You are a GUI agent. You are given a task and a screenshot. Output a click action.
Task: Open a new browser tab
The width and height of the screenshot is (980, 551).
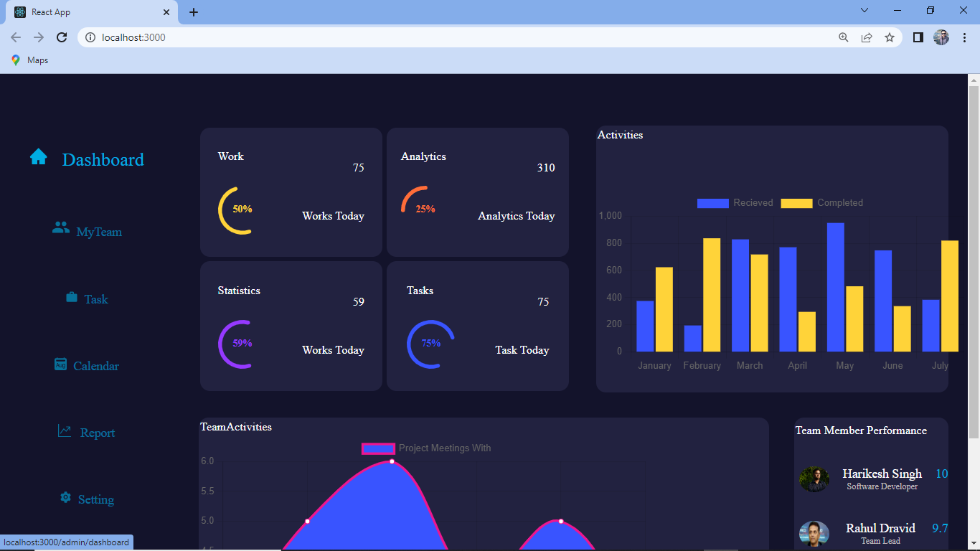[x=194, y=12]
